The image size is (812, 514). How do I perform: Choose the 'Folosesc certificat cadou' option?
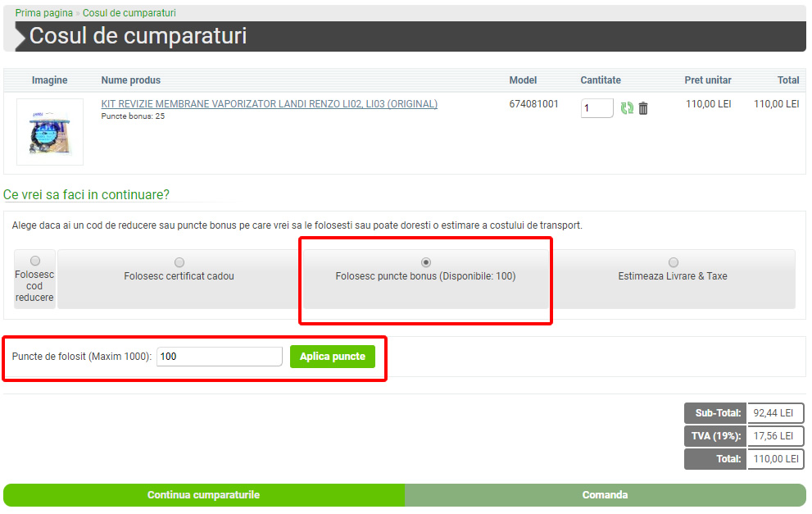179,262
